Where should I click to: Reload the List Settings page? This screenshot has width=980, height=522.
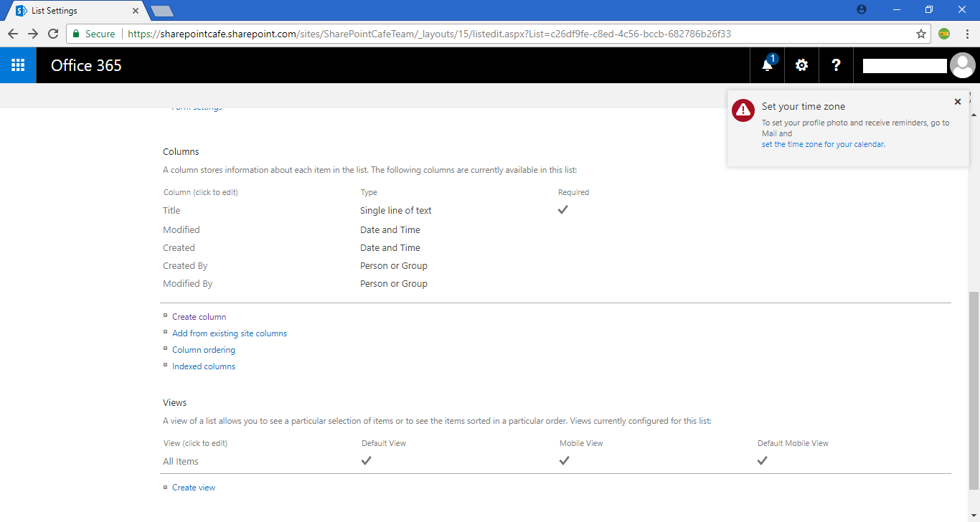click(53, 34)
